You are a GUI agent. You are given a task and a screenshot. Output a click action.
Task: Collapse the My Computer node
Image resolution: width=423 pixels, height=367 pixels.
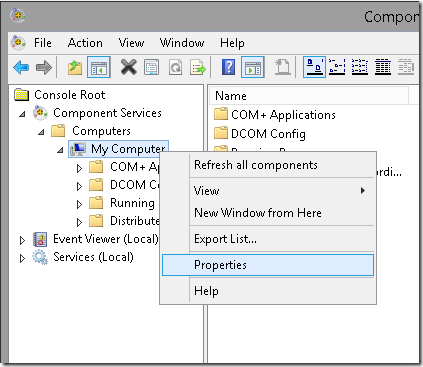pyautogui.click(x=60, y=150)
